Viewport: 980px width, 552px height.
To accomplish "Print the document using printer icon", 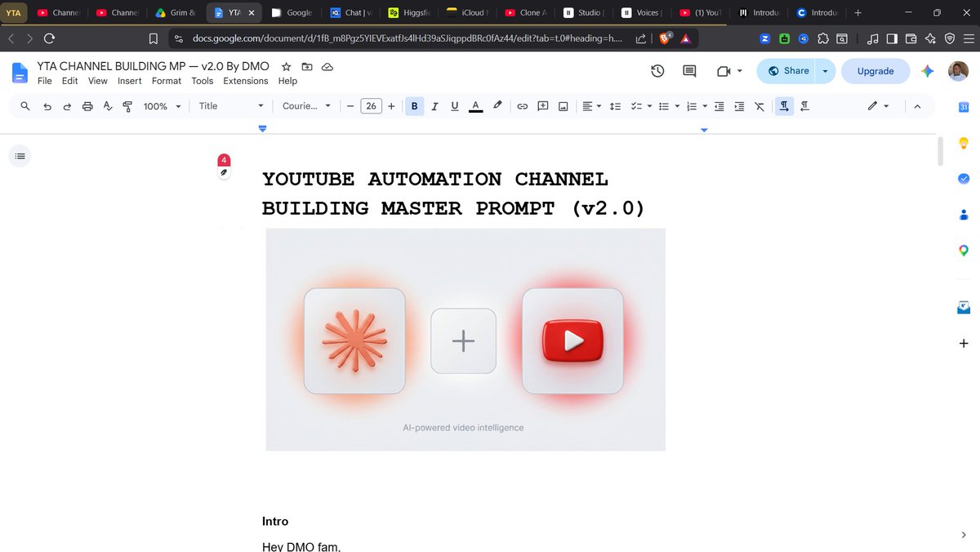I will [87, 106].
